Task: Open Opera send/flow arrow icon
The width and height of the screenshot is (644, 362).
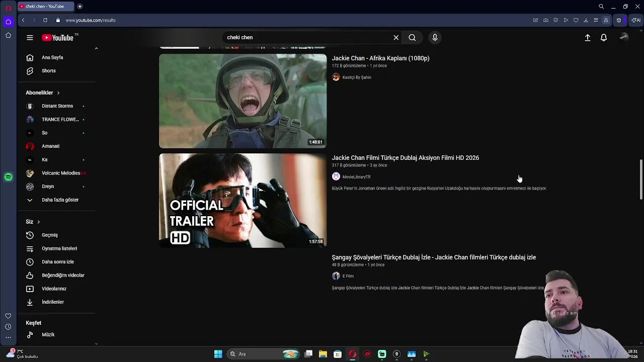Action: (566, 20)
